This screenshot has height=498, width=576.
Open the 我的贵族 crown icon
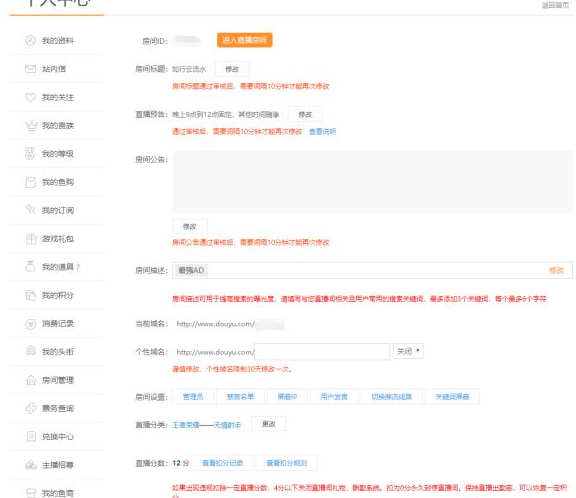pos(31,125)
